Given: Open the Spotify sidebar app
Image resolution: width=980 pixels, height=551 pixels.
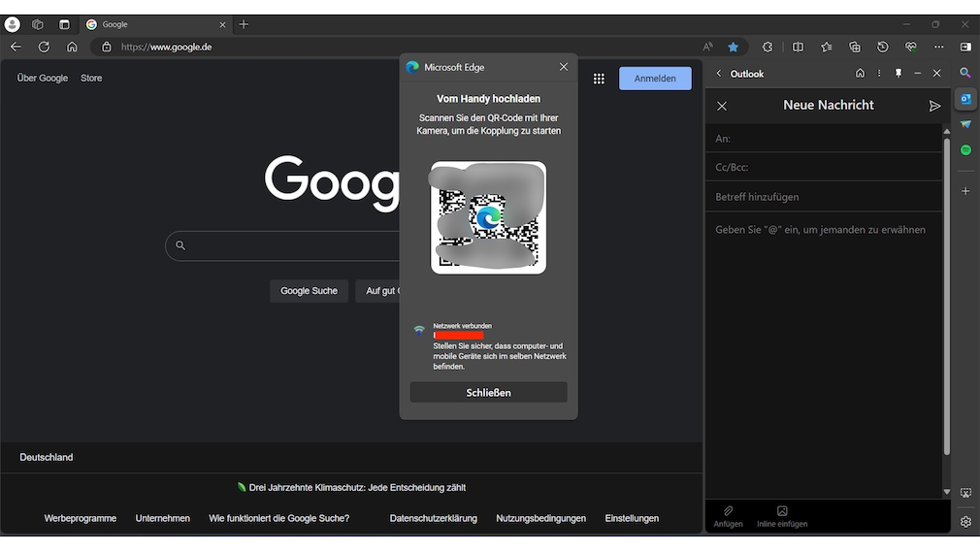Looking at the screenshot, I should (965, 150).
